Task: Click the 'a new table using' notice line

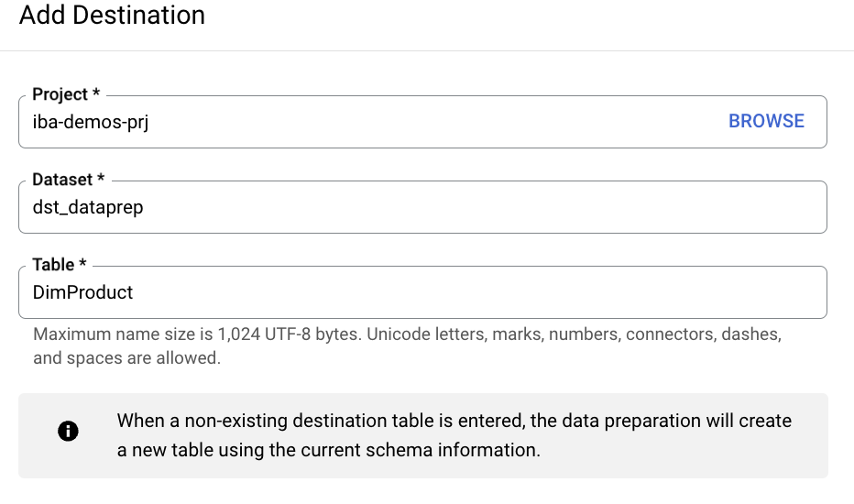Action: (328, 450)
